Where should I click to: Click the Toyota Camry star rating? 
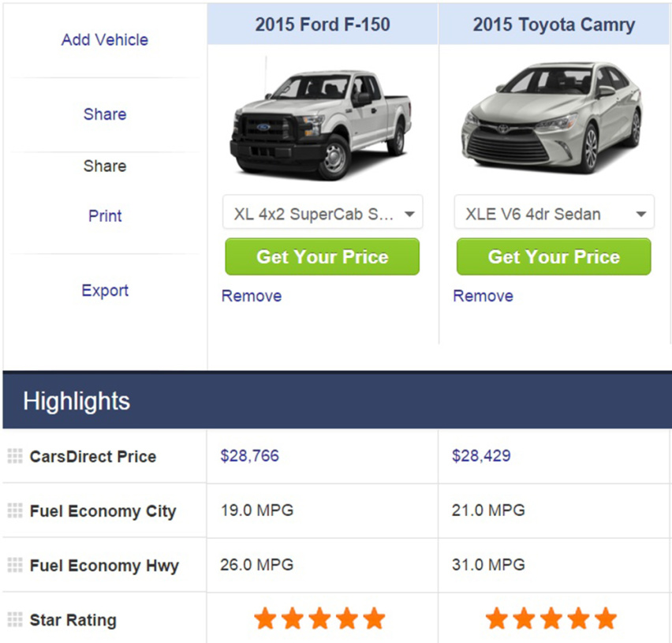point(551,619)
